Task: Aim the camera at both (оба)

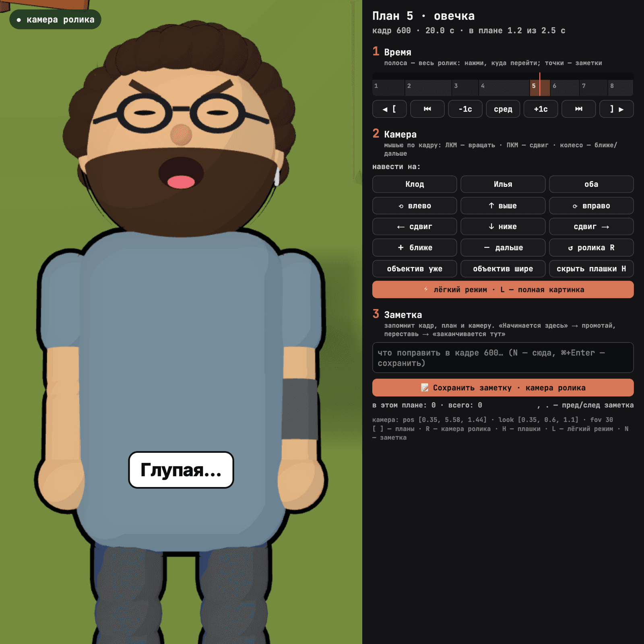Action: tap(591, 184)
